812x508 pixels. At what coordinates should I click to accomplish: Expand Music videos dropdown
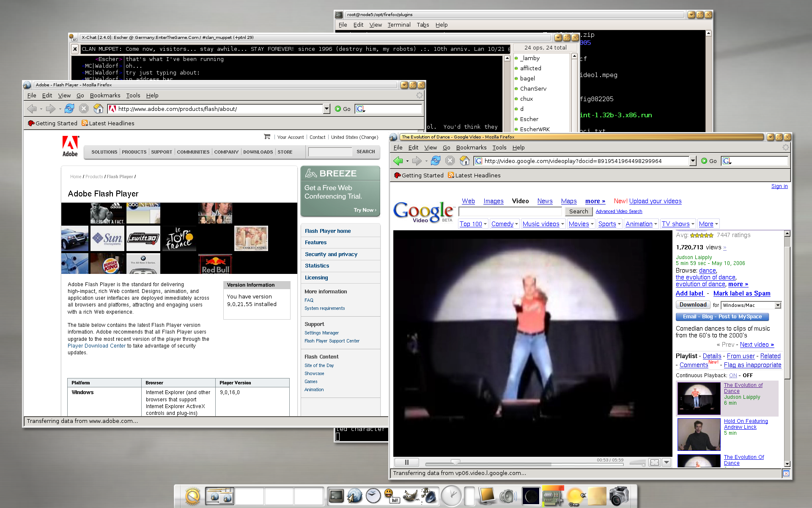pyautogui.click(x=563, y=224)
